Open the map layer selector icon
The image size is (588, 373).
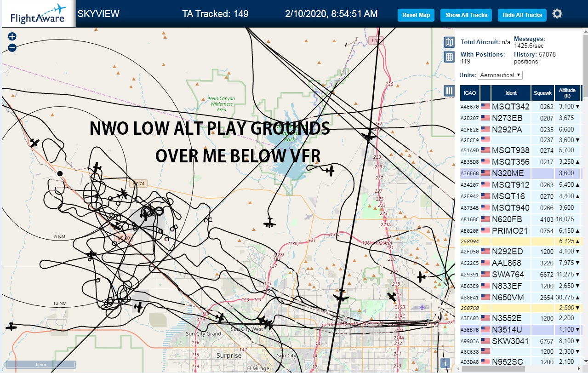point(449,42)
